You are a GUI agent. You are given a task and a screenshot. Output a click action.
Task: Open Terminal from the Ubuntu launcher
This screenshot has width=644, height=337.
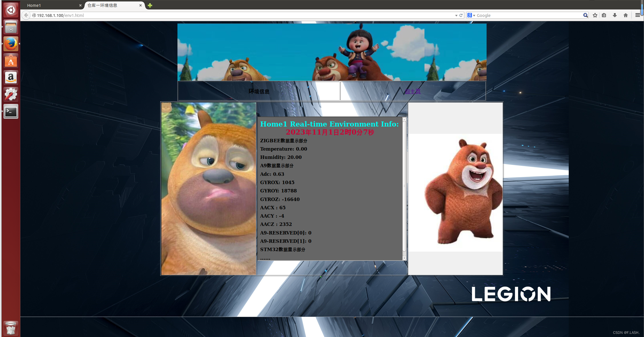click(x=11, y=111)
